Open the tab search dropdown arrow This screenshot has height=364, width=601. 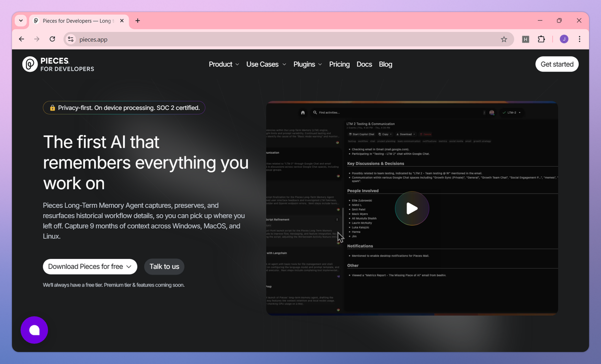coord(21,21)
